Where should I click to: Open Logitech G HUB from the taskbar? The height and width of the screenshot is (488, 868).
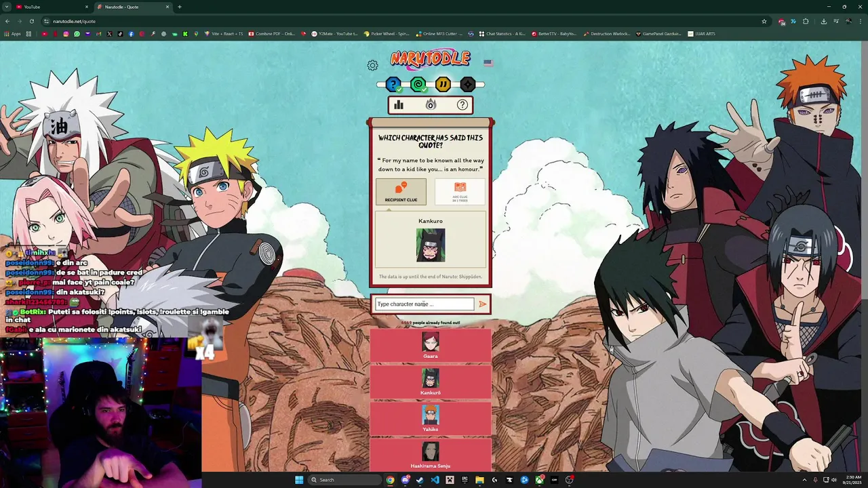click(494, 480)
